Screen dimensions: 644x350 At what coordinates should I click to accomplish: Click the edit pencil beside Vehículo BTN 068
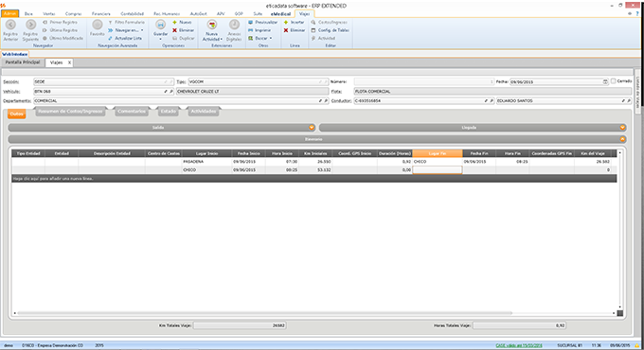pos(166,92)
